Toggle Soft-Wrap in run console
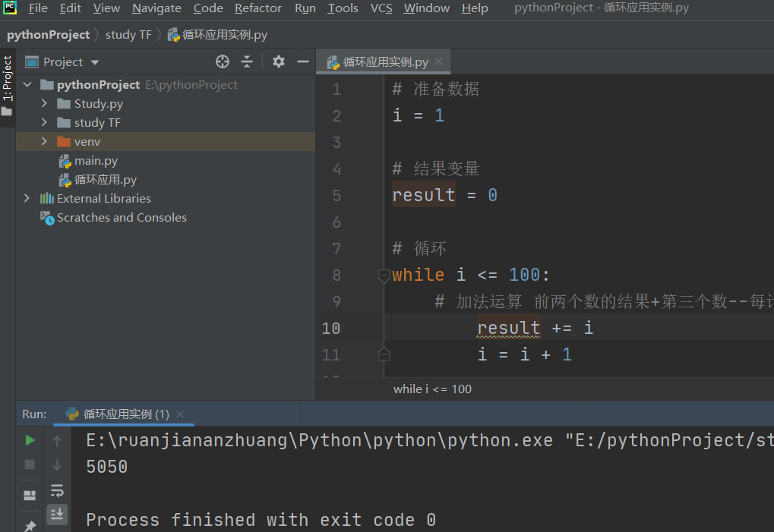Image resolution: width=774 pixels, height=532 pixels. pyautogui.click(x=57, y=490)
